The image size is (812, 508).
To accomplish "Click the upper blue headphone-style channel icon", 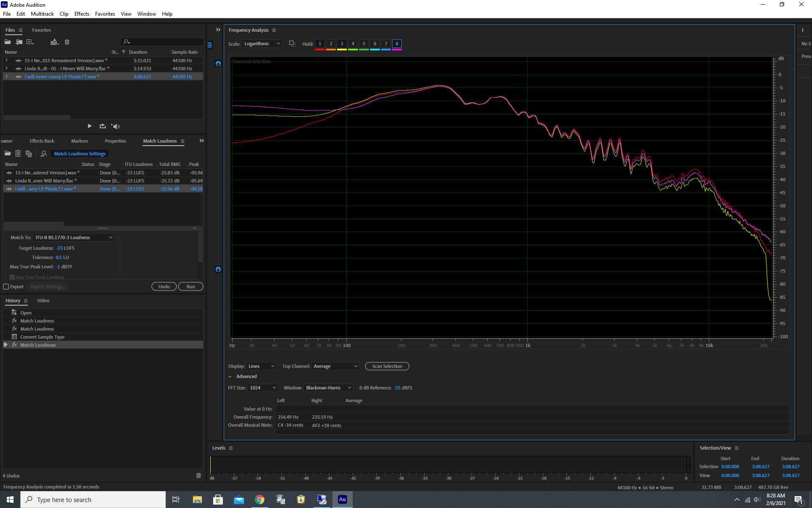I will [218, 63].
